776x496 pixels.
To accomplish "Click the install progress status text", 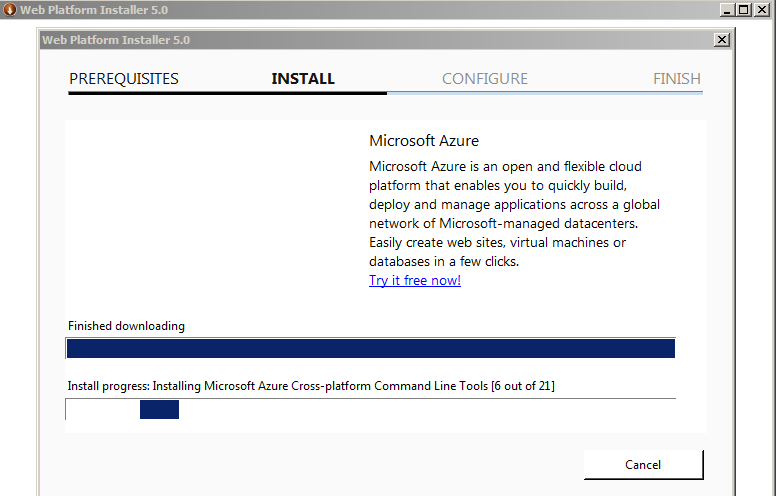I will (311, 386).
